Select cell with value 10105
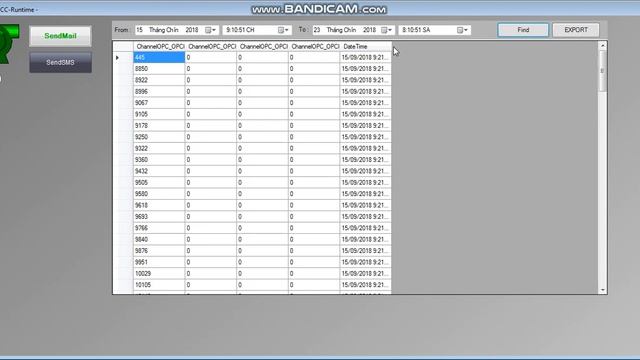 coord(159,285)
